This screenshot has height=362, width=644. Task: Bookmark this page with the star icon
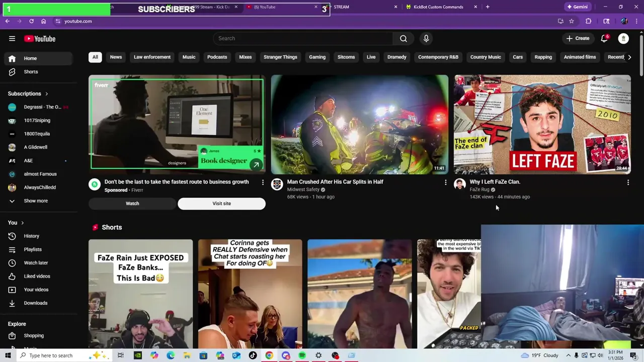point(572,21)
